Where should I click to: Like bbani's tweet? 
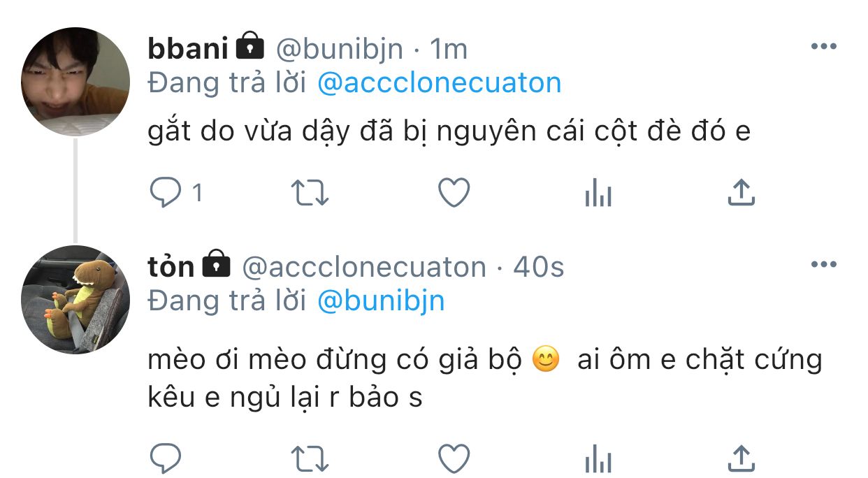454,193
